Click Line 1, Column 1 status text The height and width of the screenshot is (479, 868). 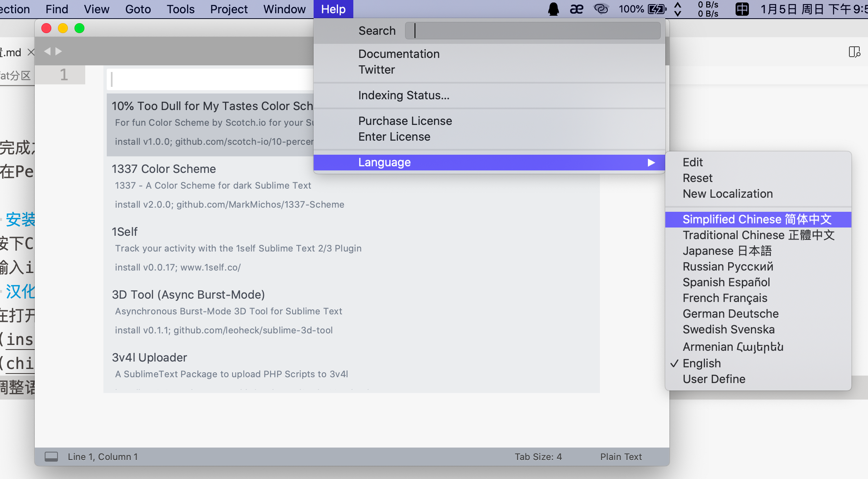point(103,457)
